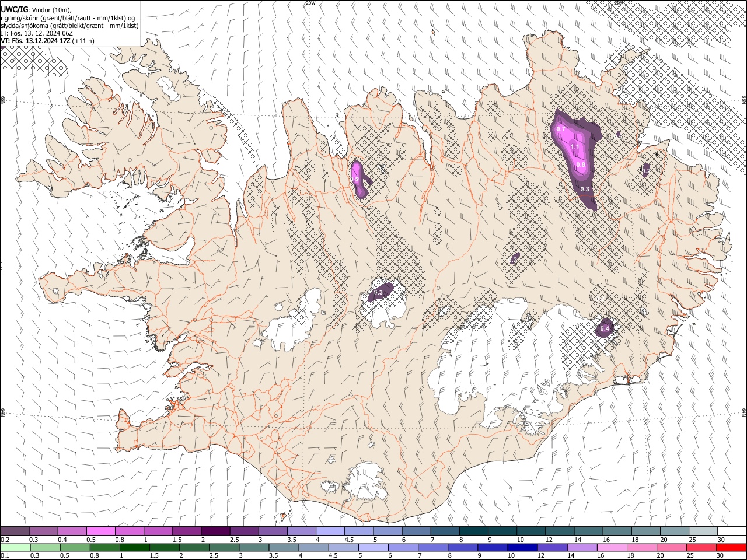The image size is (747, 560).
Task: Click the 'IT: Fös. 13. 12. 2024 06Z' line
Action: (37, 33)
